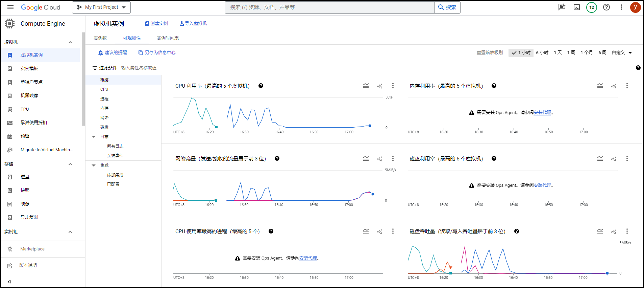
Task: Open the main hamburger navigation menu
Action: 10,7
